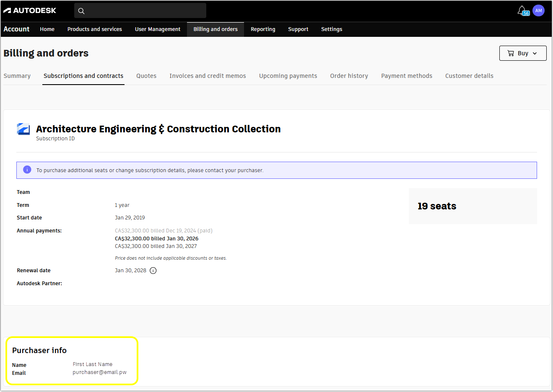Click the info icon in the purchaser notice banner
This screenshot has width=553, height=392.
[x=27, y=170]
